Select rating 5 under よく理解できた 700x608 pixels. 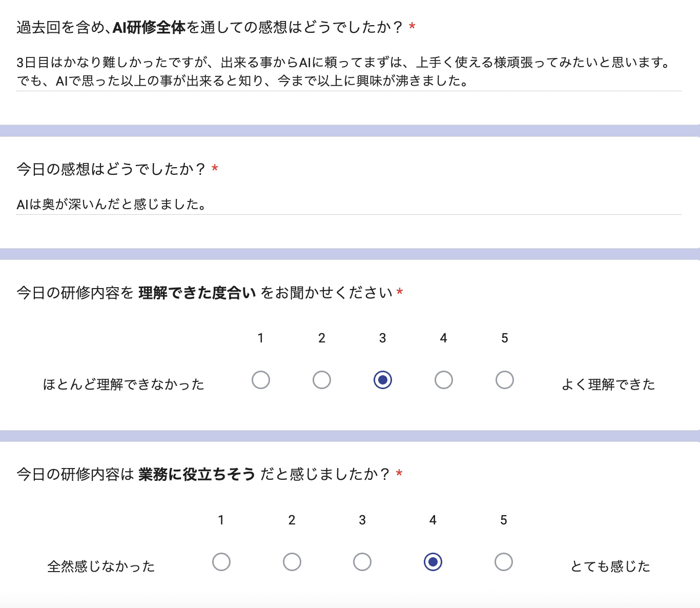(504, 380)
